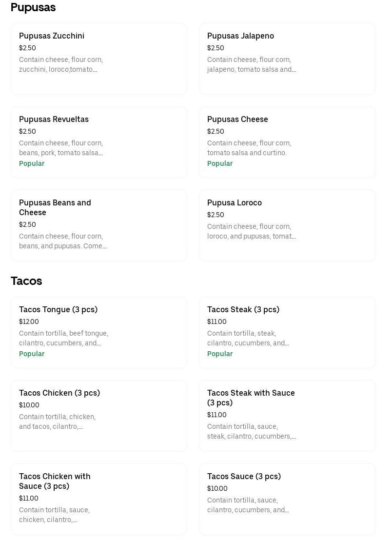Select Pupusas Beans and Cheese
The height and width of the screenshot is (543, 392).
tap(99, 225)
